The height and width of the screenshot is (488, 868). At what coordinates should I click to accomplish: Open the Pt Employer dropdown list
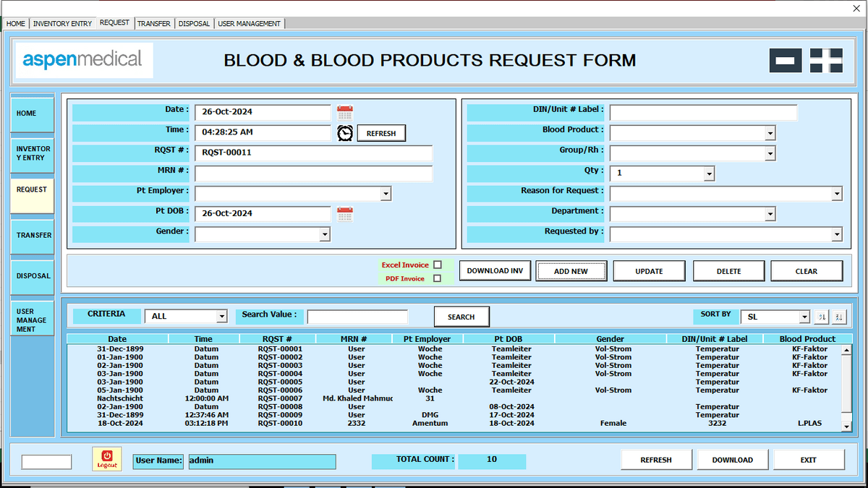386,194
